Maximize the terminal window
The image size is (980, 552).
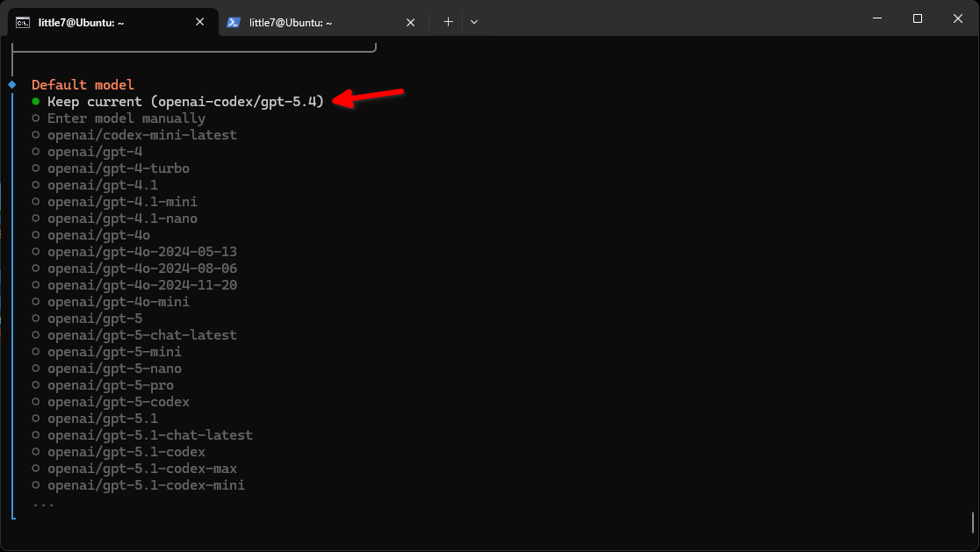click(x=917, y=18)
